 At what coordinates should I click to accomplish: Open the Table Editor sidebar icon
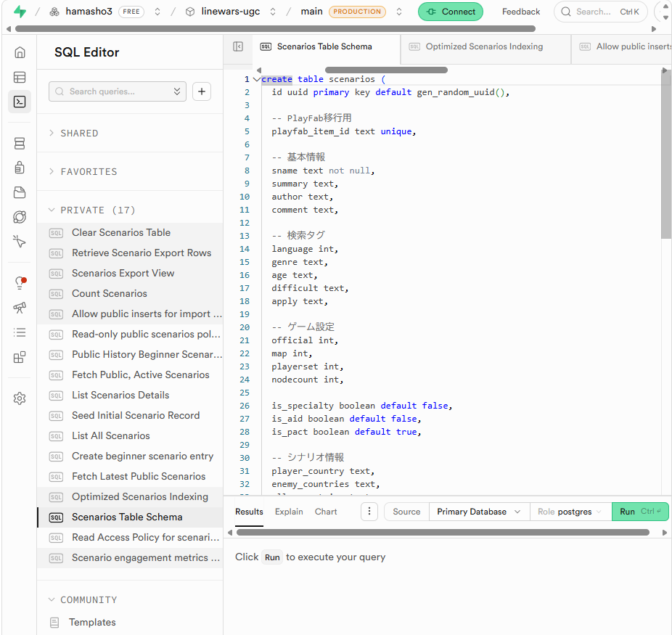point(20,77)
